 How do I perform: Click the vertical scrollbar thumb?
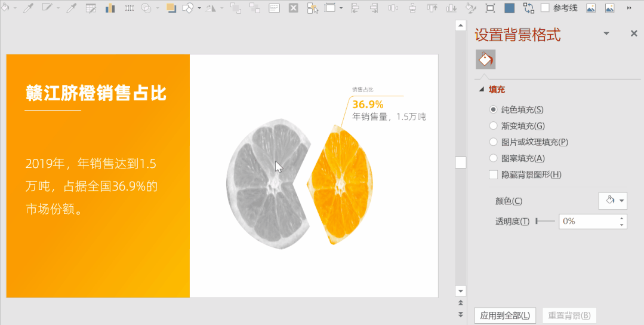[x=460, y=162]
